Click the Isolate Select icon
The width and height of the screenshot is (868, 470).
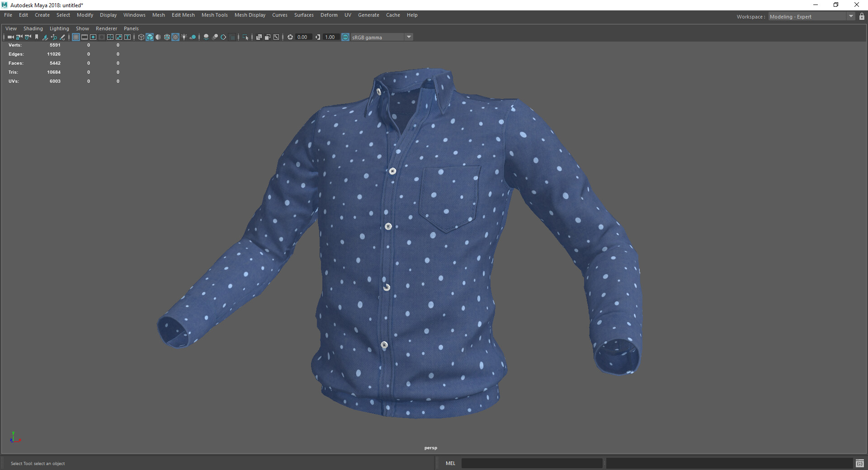(245, 37)
